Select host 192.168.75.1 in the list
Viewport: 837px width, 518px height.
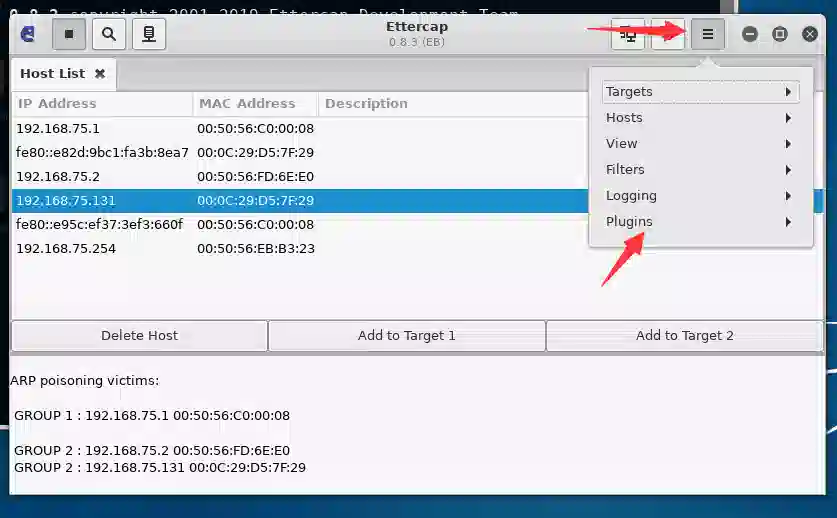point(58,129)
